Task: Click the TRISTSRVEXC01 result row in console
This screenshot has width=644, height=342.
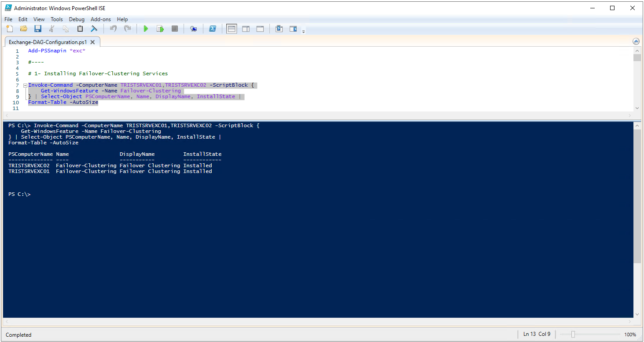Action: coord(110,171)
